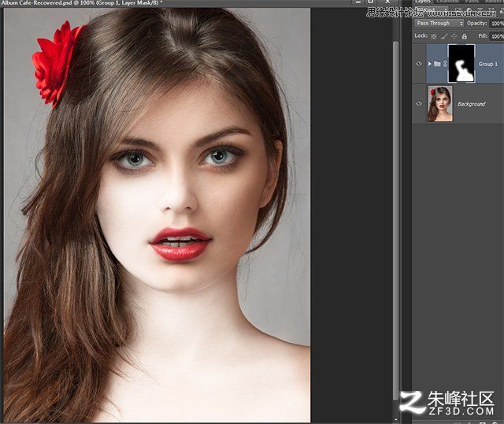Viewport: 504px width, 424px height.
Task: Click the lock all padlock icon
Action: [464, 36]
